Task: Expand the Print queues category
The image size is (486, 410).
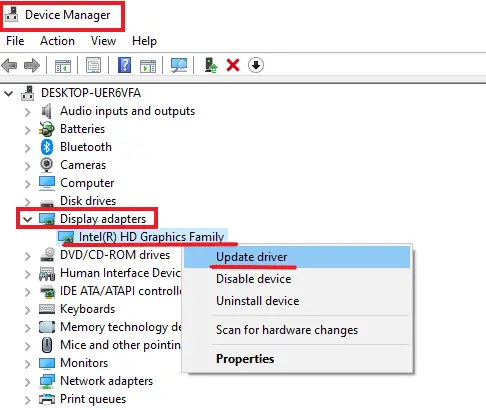Action: [x=27, y=400]
